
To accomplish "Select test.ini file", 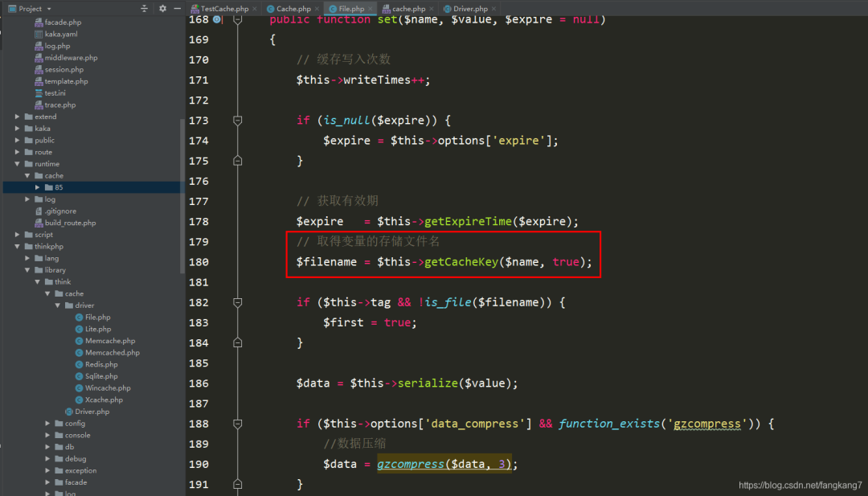I will [51, 93].
